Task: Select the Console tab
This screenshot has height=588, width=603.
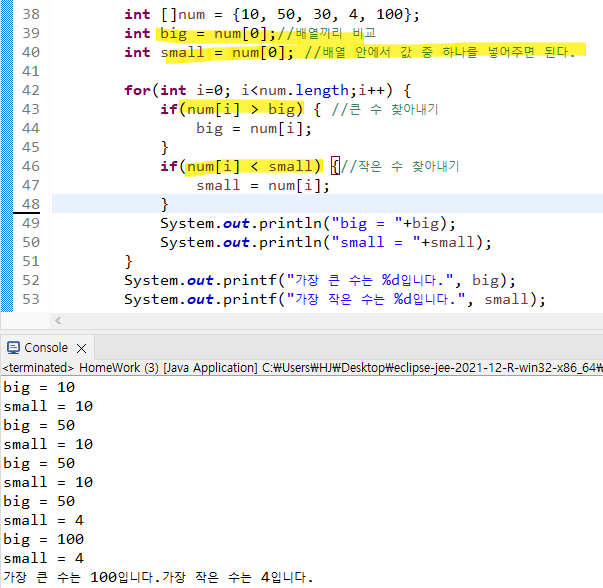Action: [x=46, y=348]
